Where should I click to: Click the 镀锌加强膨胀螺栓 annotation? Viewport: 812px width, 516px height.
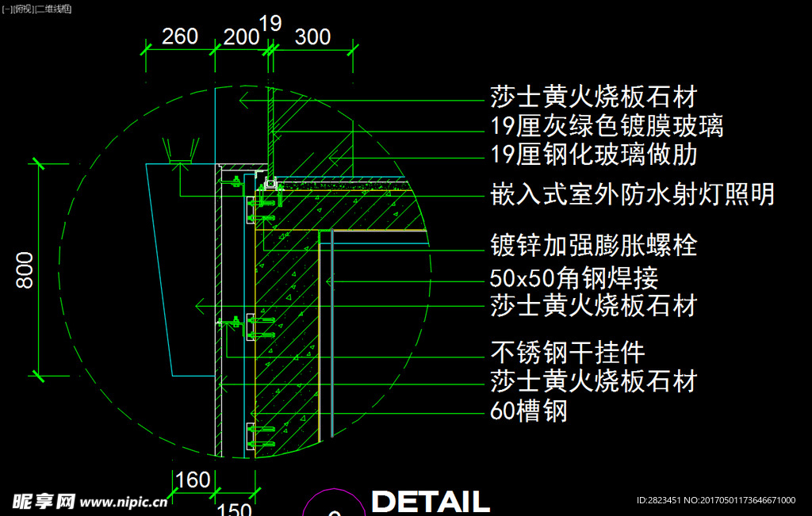[593, 246]
